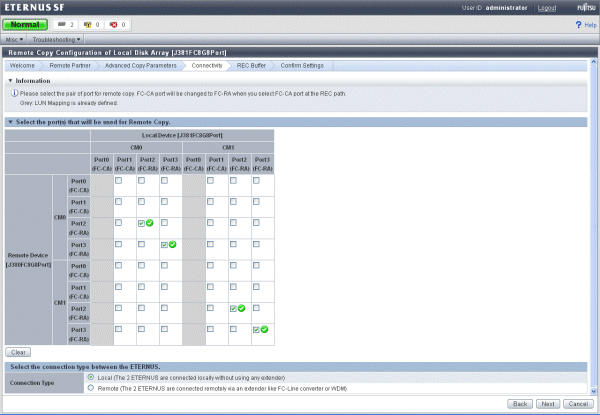Click the Help link
600x415 pixels.
590,25
